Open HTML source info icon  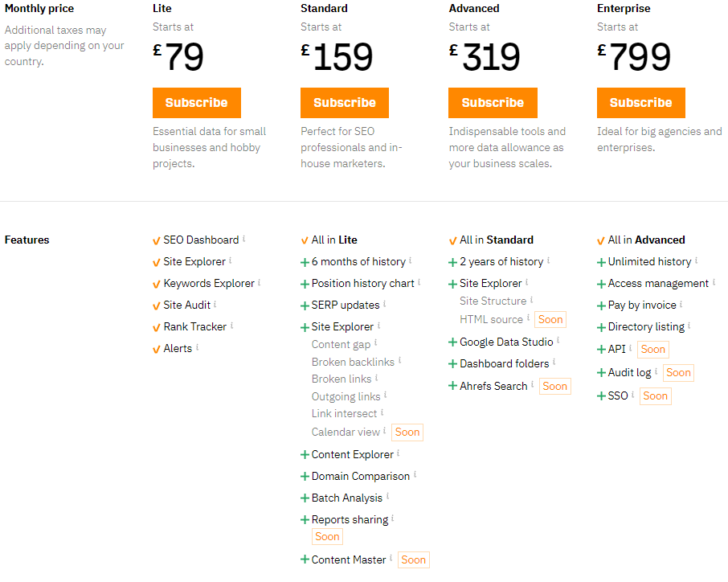coord(529,318)
